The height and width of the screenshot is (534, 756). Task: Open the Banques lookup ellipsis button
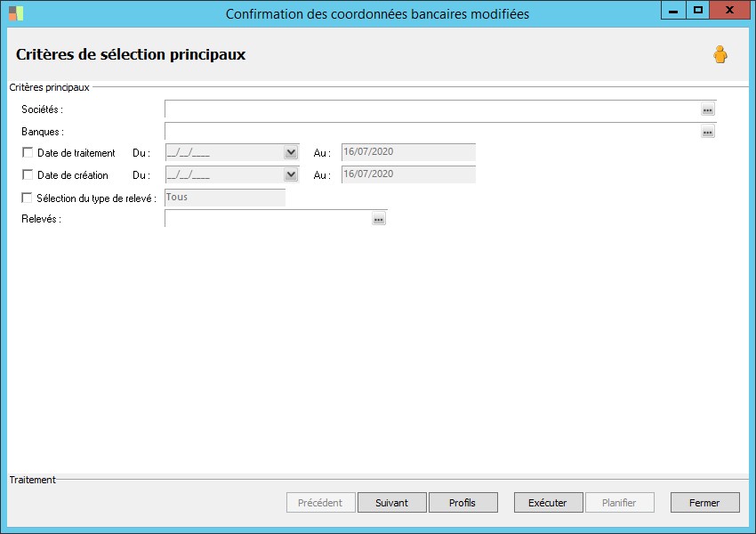(x=707, y=132)
